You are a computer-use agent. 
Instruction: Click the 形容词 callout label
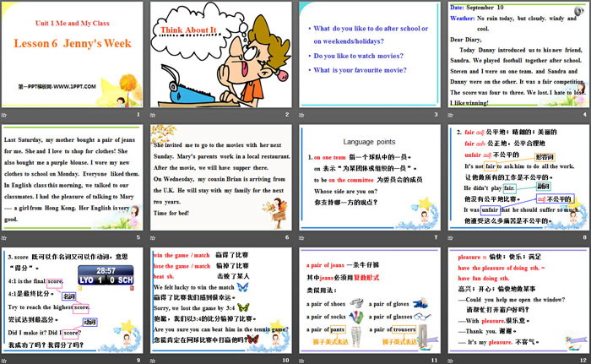[x=545, y=157]
